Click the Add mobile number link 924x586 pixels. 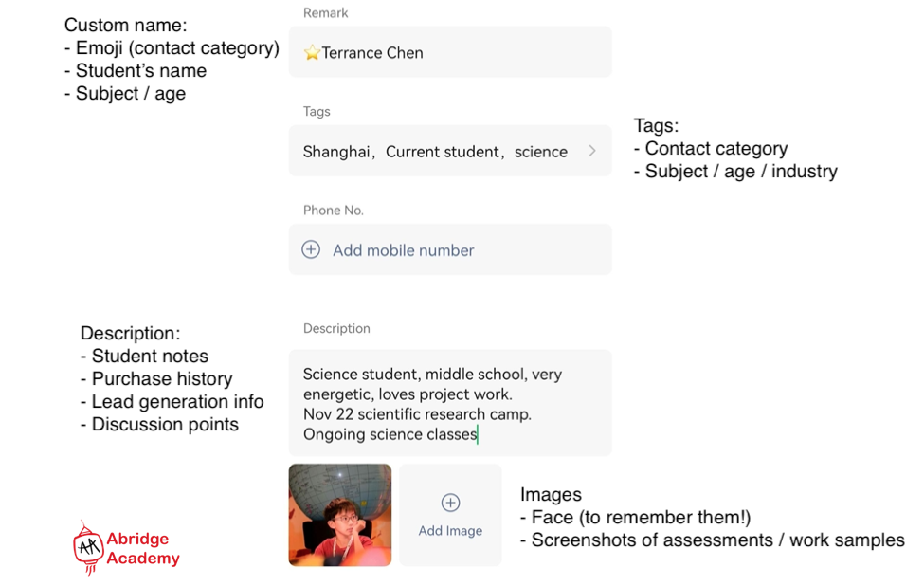403,250
